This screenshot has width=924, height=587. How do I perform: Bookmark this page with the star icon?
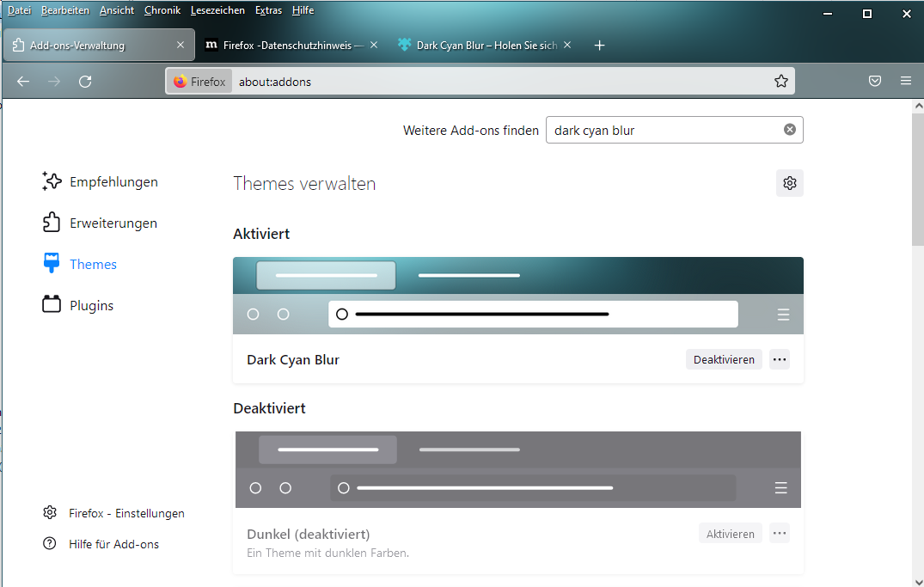pyautogui.click(x=780, y=82)
